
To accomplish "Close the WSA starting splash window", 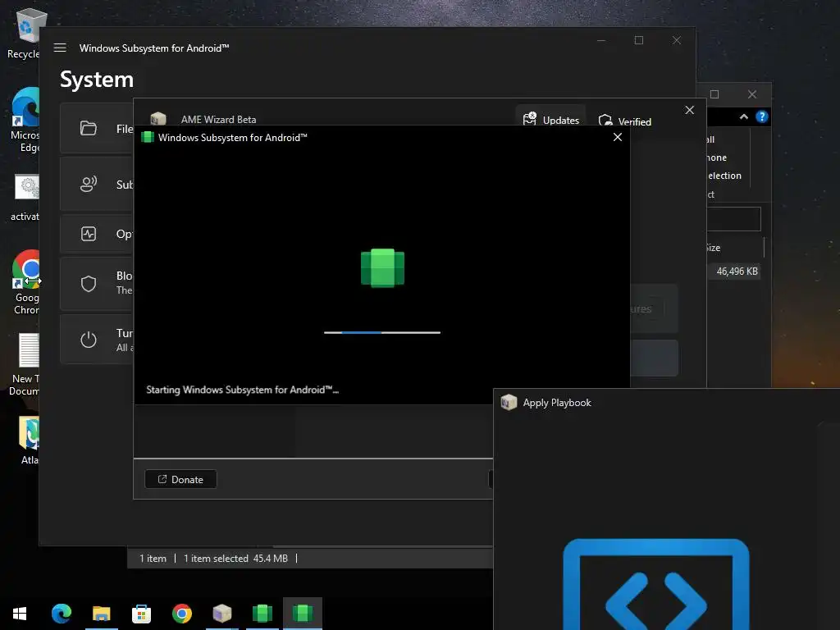I will pos(617,137).
